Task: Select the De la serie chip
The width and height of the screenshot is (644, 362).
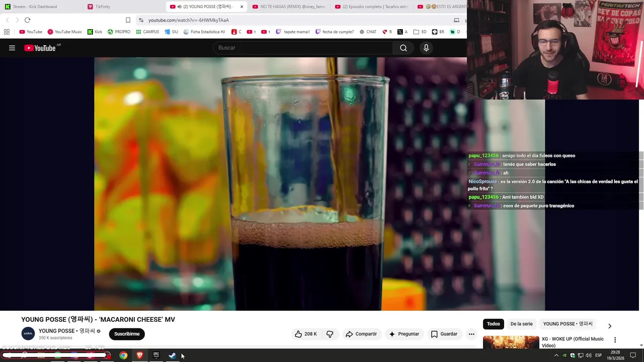Action: (521, 324)
